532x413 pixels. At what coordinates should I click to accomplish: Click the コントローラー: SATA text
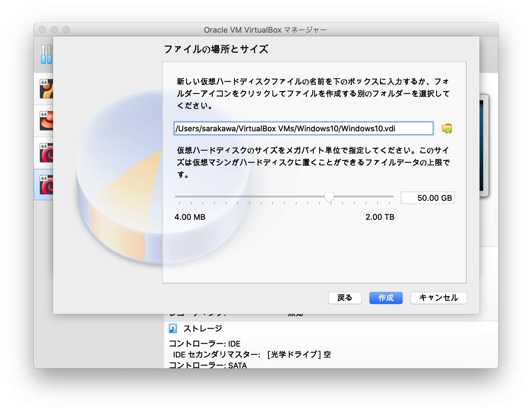tap(208, 365)
